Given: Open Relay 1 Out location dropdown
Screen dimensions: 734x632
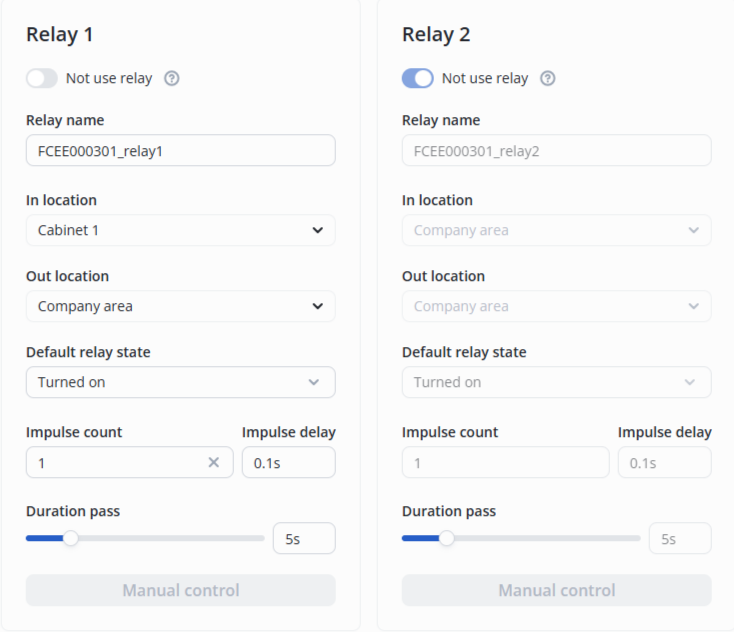Looking at the screenshot, I should [180, 306].
